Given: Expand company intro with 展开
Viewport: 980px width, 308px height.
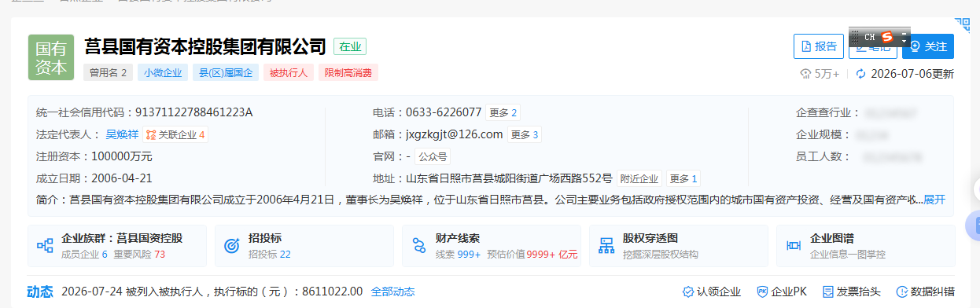Looking at the screenshot, I should pyautogui.click(x=934, y=200).
